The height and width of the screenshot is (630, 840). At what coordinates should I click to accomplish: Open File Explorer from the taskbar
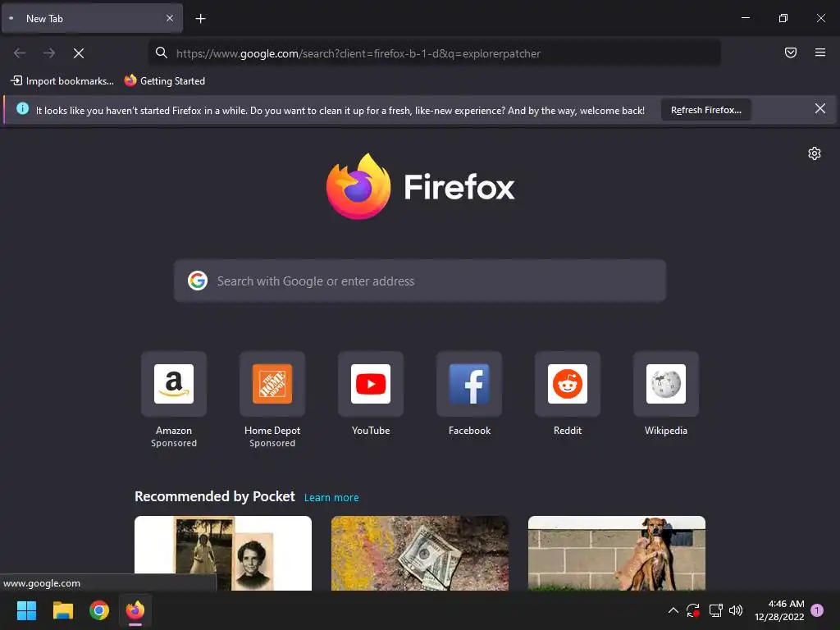coord(62,610)
